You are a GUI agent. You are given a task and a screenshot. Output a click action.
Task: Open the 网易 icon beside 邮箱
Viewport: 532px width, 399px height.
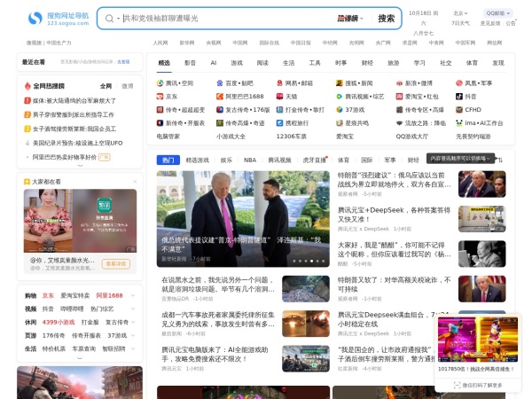click(279, 83)
